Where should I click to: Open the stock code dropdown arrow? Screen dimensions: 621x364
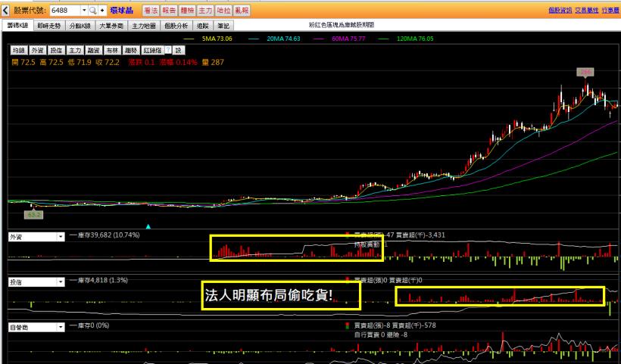pos(84,11)
